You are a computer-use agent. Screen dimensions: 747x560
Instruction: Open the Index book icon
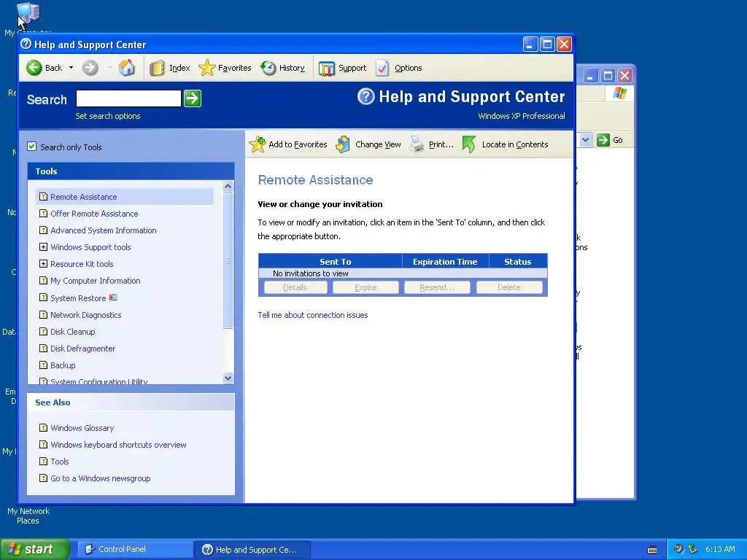click(x=157, y=68)
